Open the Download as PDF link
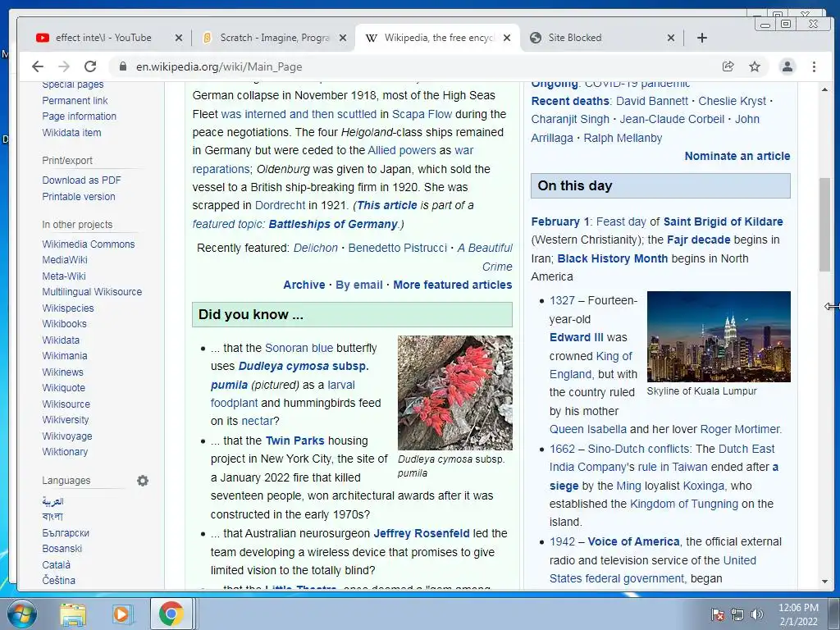 (x=81, y=180)
